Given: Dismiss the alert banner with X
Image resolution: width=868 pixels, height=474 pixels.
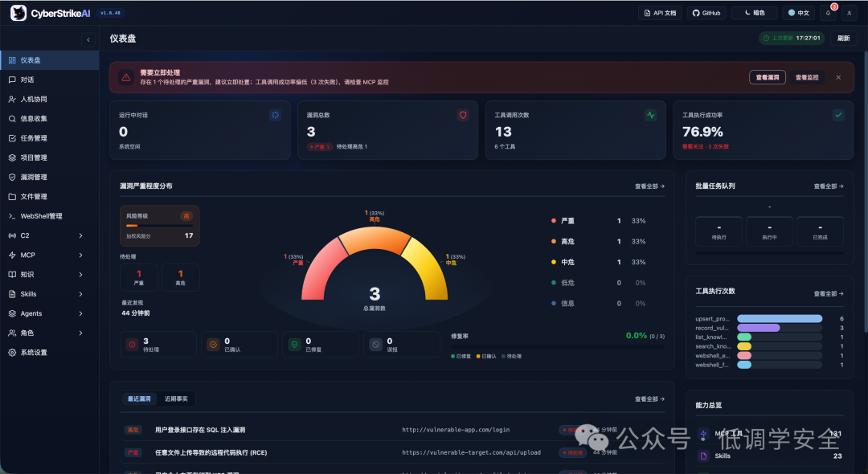Looking at the screenshot, I should click(x=838, y=77).
